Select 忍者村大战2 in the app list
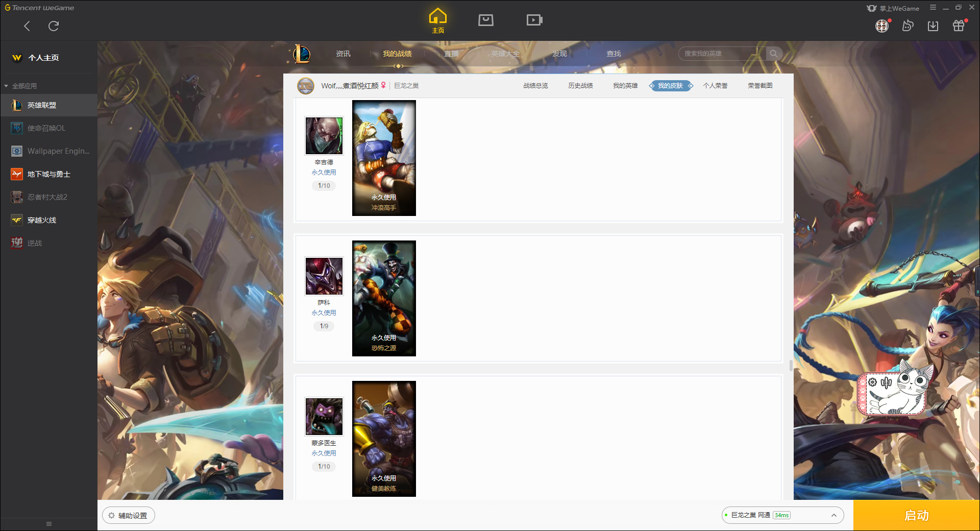980x531 pixels. click(48, 197)
